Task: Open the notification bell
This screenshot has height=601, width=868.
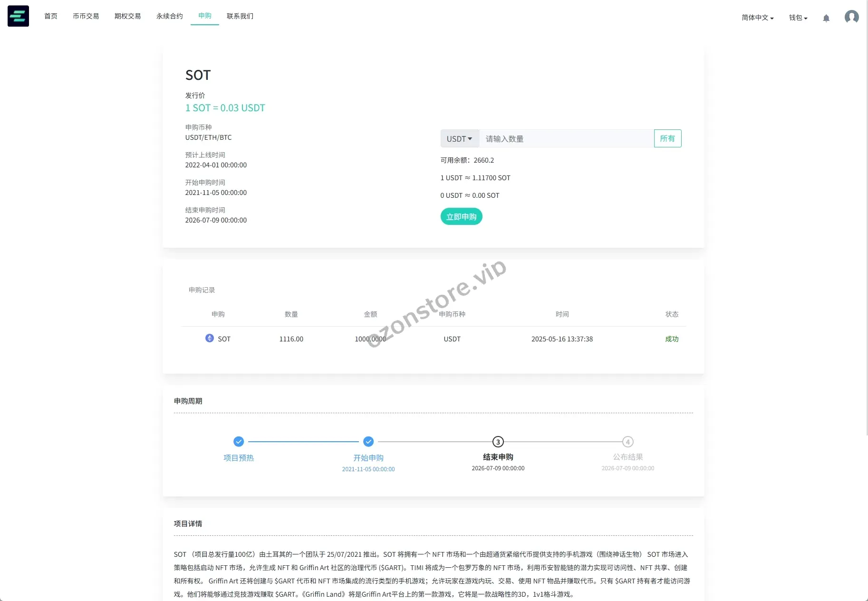Action: pos(826,18)
